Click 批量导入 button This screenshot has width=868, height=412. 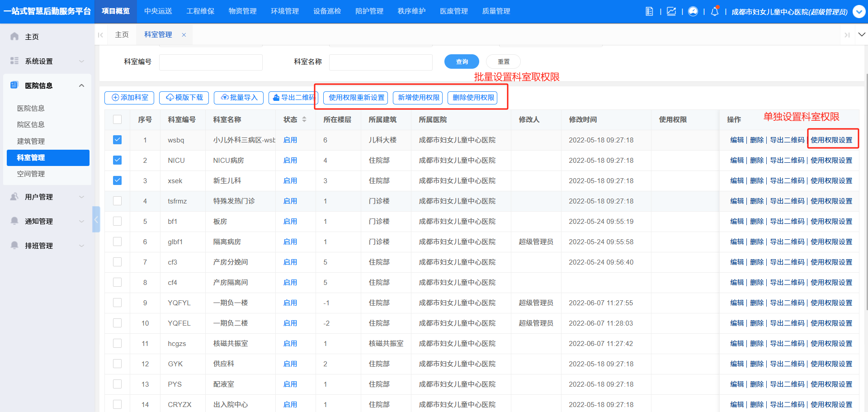coord(239,98)
